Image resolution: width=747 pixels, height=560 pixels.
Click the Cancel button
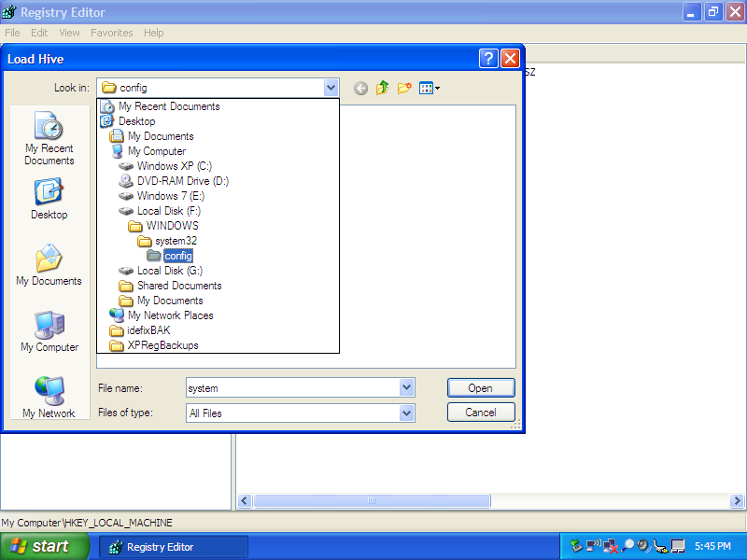(x=481, y=413)
